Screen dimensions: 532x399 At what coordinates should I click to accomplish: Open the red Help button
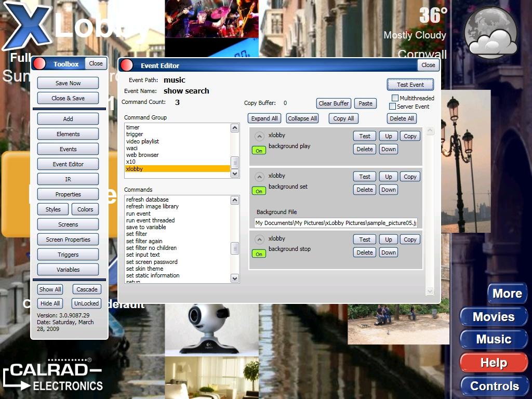(494, 363)
